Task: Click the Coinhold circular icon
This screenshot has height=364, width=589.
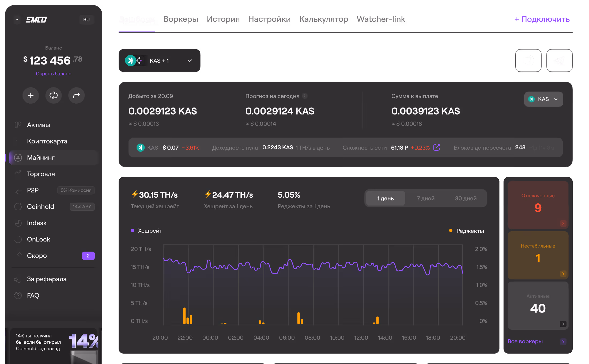Action: (18, 207)
